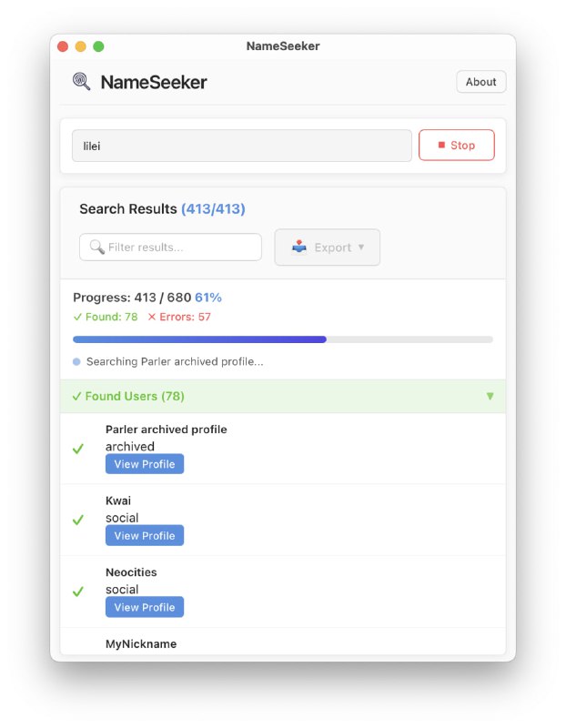Click green checkmark next to Neocities
Screen dimensions: 566x728
coord(78,591)
